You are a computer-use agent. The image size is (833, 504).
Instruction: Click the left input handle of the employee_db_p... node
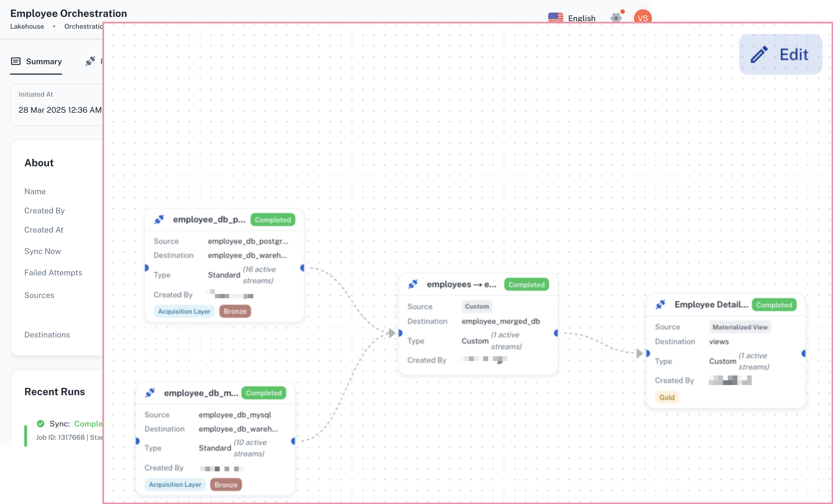coord(146,268)
